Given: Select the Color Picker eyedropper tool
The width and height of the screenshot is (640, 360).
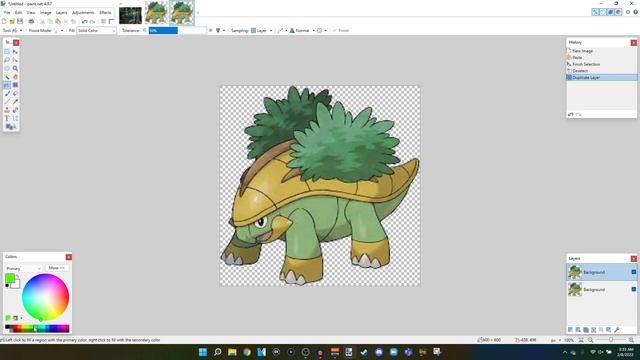Looking at the screenshot, I should [x=15, y=102].
